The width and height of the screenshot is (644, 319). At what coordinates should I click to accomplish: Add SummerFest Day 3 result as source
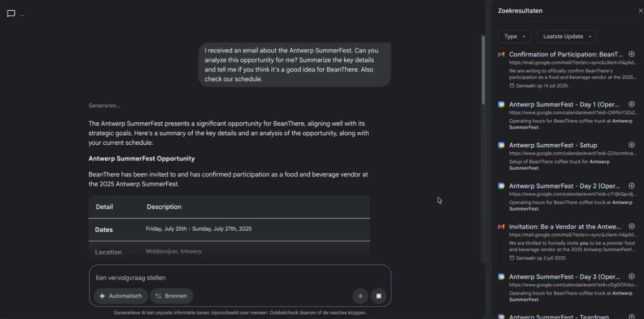tap(632, 277)
